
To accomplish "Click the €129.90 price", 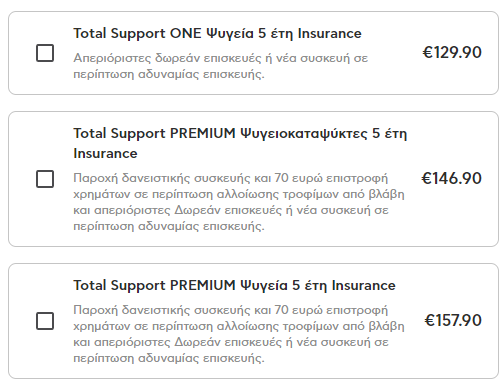I will tap(452, 53).
